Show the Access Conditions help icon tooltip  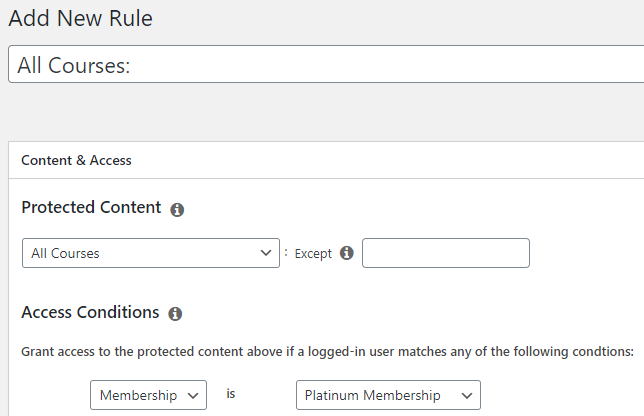[175, 314]
